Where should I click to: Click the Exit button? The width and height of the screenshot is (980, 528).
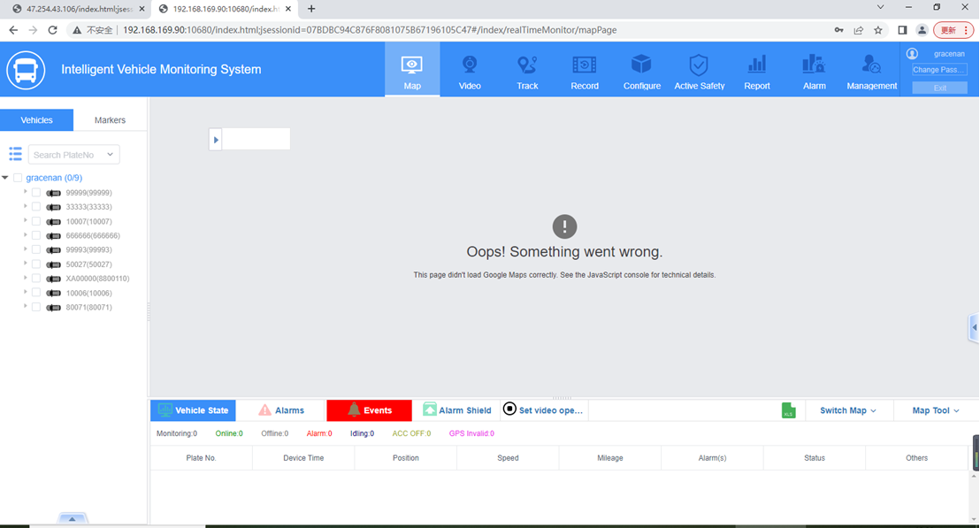pyautogui.click(x=939, y=88)
